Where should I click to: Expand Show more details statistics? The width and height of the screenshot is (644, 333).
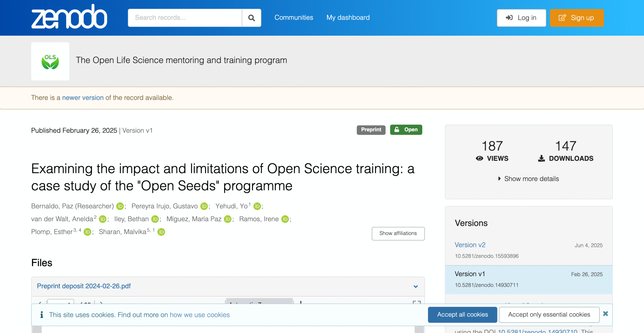click(529, 179)
